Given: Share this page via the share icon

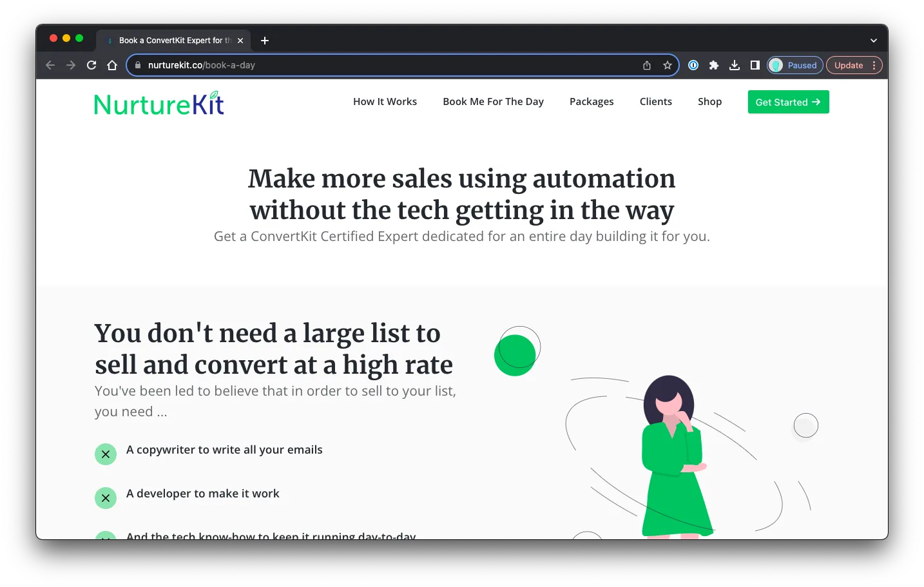Looking at the screenshot, I should coord(647,65).
